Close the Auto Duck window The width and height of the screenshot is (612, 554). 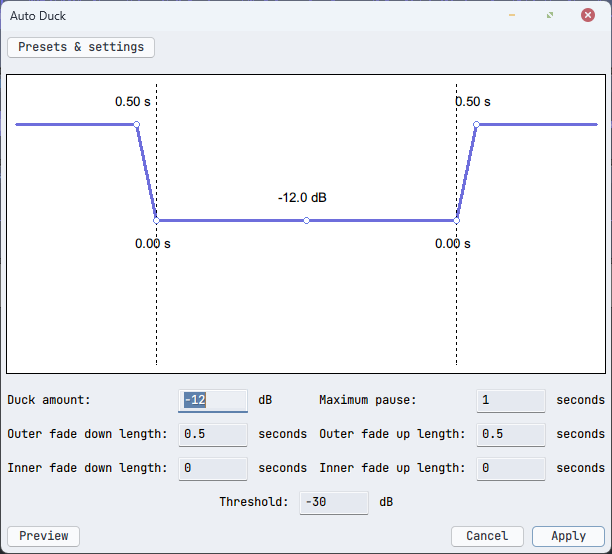[x=588, y=16]
